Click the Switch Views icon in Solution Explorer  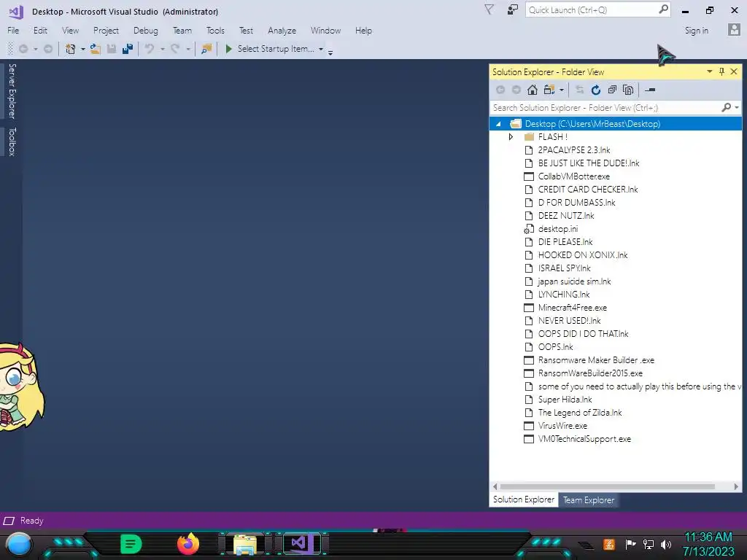coord(549,90)
